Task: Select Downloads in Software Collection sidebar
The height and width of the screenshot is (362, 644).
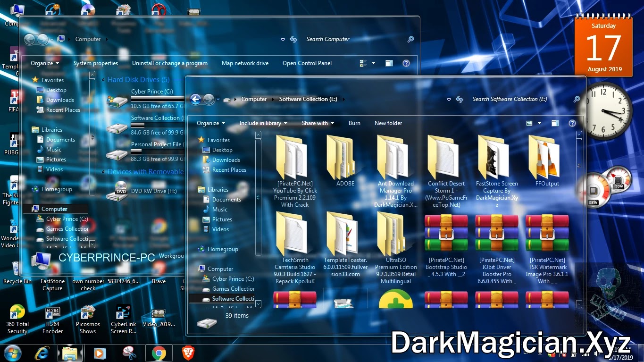Action: [x=221, y=160]
